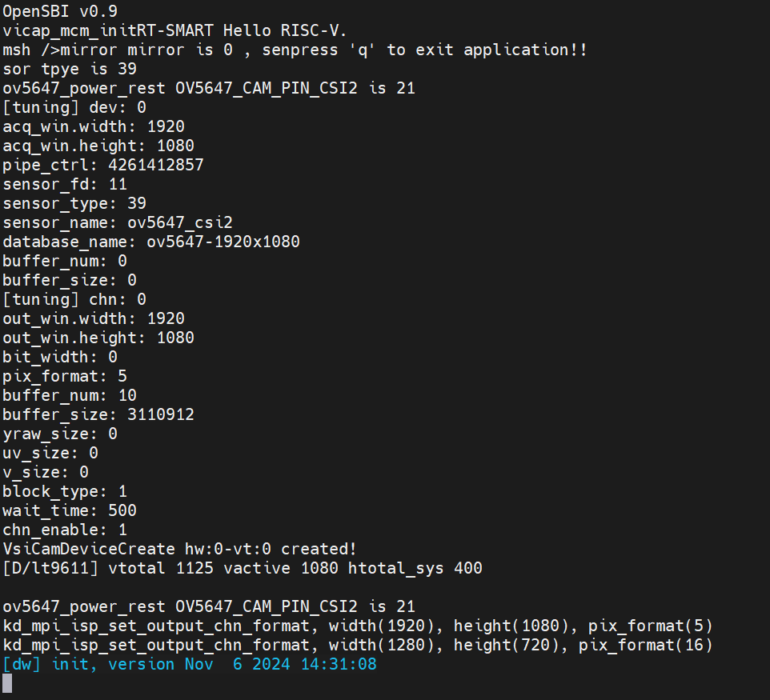
Task: Click the "msh />" prompt line
Action: tap(295, 50)
